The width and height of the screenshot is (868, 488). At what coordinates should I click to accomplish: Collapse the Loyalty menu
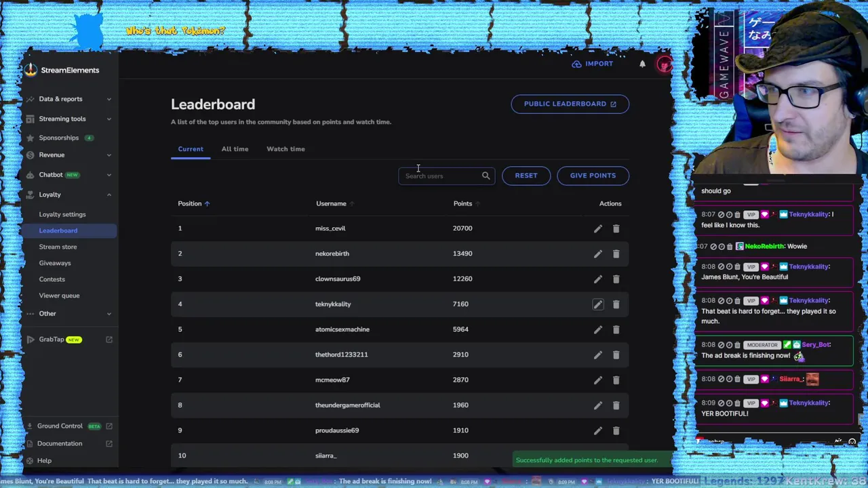(68, 195)
